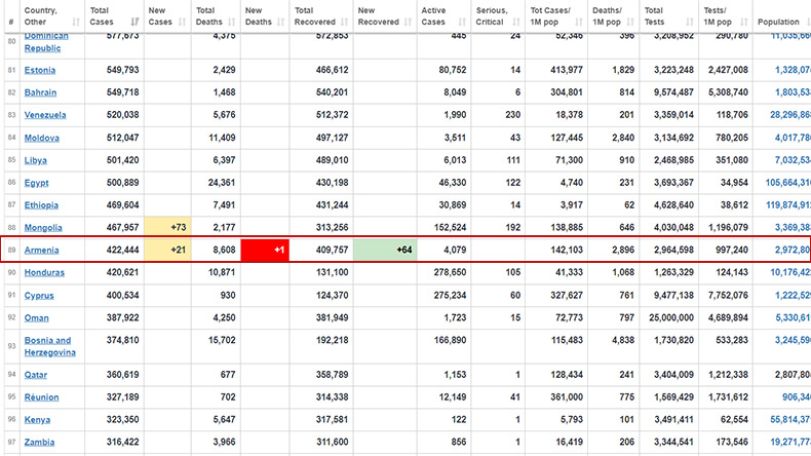Click Tests/1M pop sort arrows icon
The width and height of the screenshot is (811, 456).
tap(744, 22)
